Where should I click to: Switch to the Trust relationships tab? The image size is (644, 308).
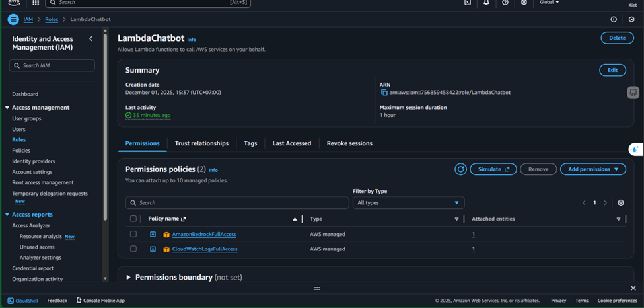pos(201,143)
